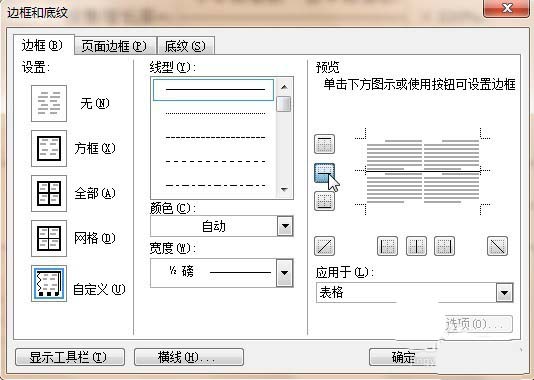Select the None (无) border setting icon
The width and height of the screenshot is (534, 380).
[x=49, y=104]
